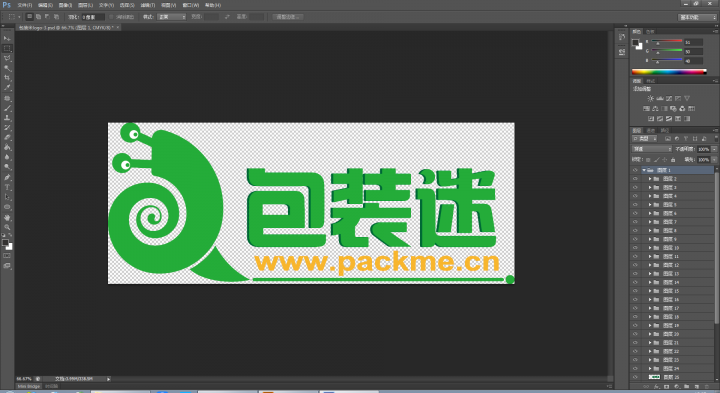Click the Photo Filter adjustment icon

click(x=674, y=109)
